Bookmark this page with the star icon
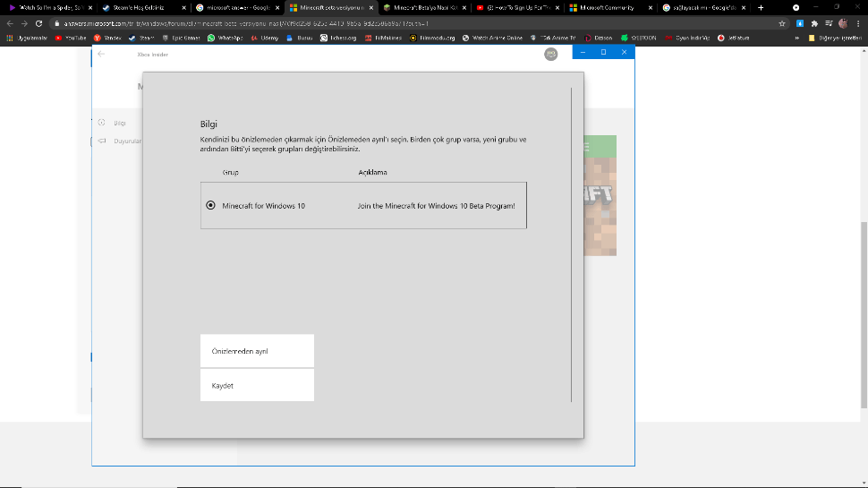Screen dimensions: 868x488 781,24
